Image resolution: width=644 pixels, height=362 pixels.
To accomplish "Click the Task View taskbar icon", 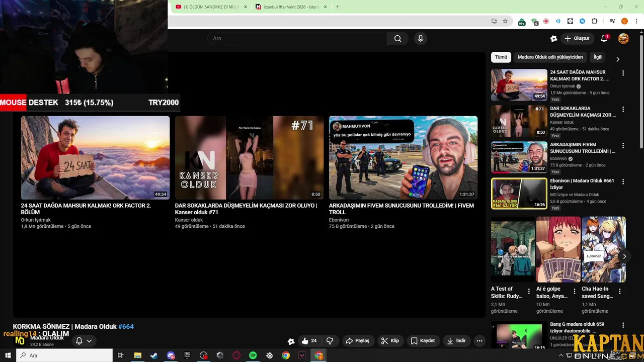I will [121, 355].
